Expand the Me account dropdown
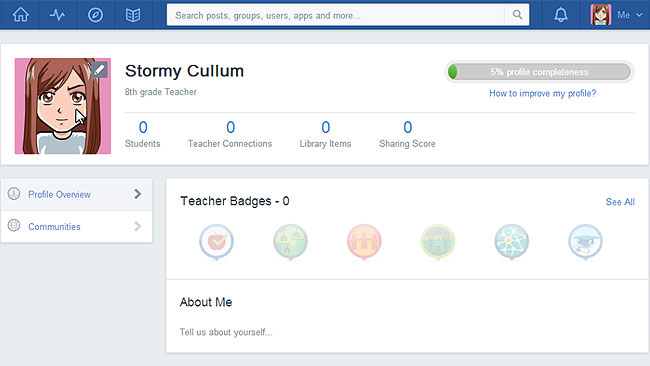The image size is (650, 366). pyautogui.click(x=630, y=15)
